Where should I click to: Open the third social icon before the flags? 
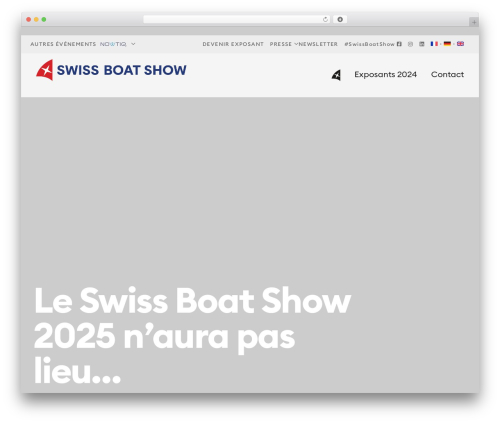pos(422,44)
